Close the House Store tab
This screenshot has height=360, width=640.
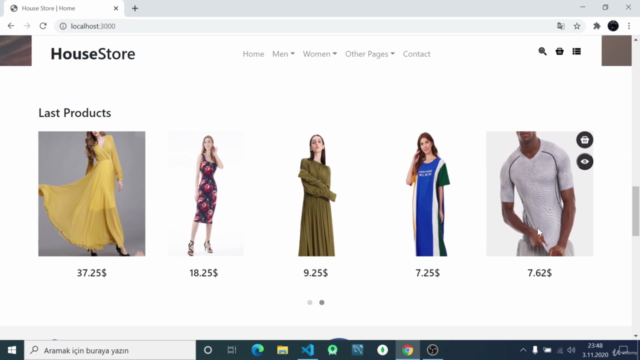(x=116, y=8)
